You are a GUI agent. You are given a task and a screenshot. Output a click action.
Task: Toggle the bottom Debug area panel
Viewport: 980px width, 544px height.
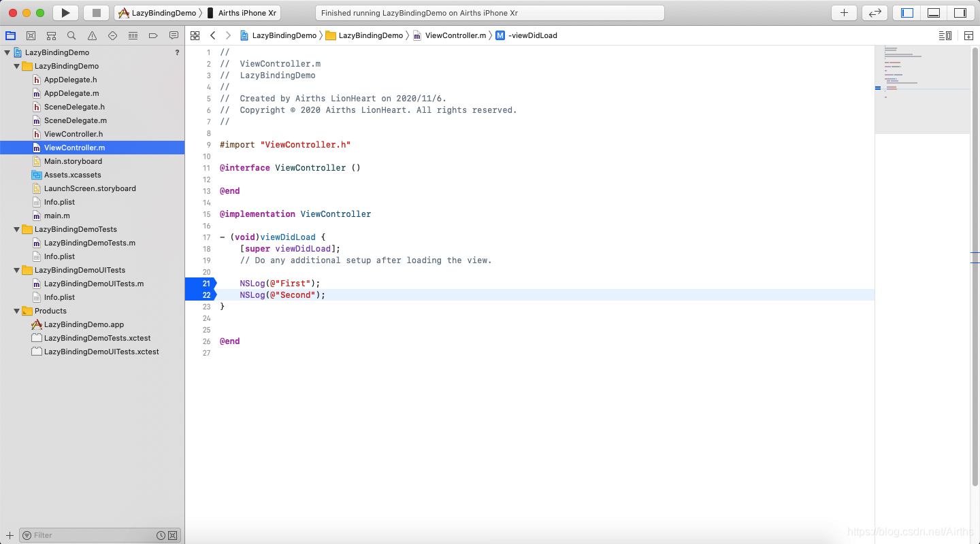point(934,13)
